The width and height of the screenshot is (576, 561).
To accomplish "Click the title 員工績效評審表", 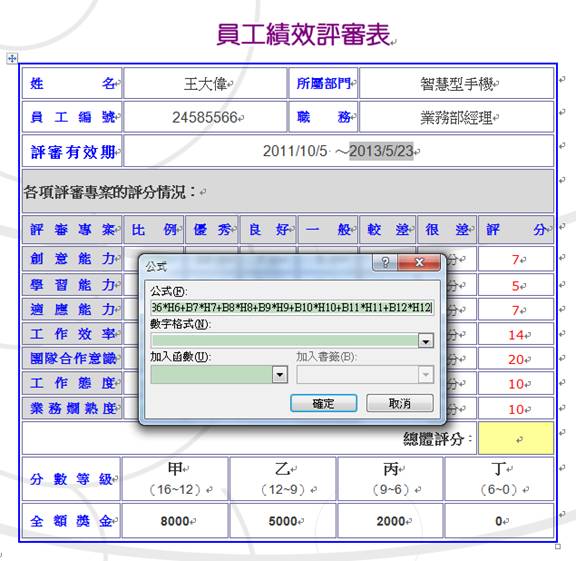I will click(303, 35).
